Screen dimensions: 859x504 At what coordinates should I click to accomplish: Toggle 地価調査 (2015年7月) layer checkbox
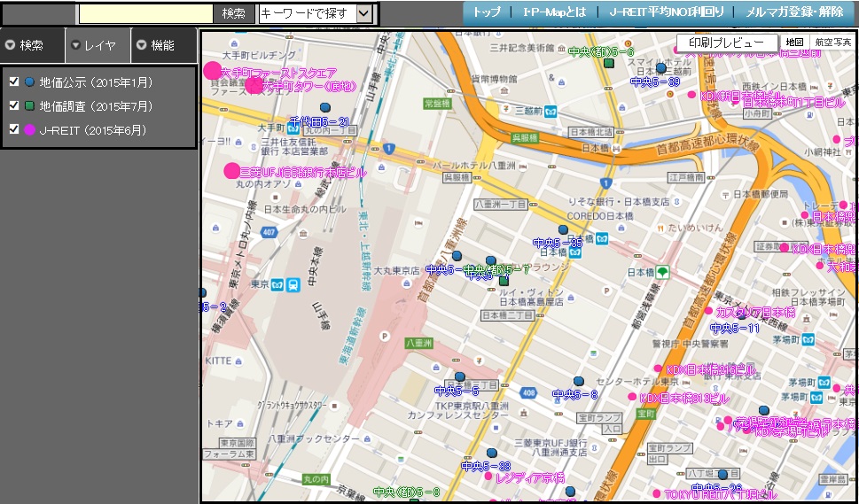coord(14,105)
